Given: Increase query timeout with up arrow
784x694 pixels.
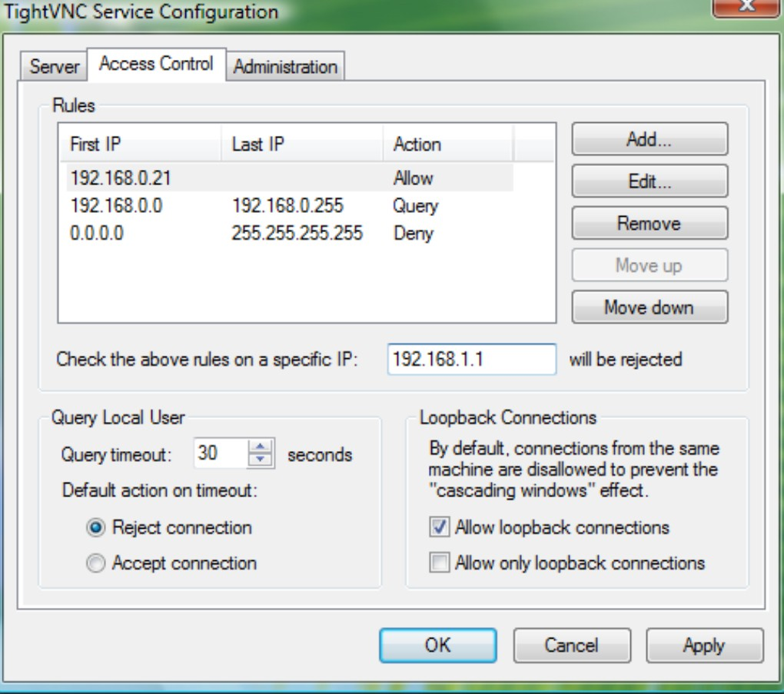Looking at the screenshot, I should pos(260,446).
